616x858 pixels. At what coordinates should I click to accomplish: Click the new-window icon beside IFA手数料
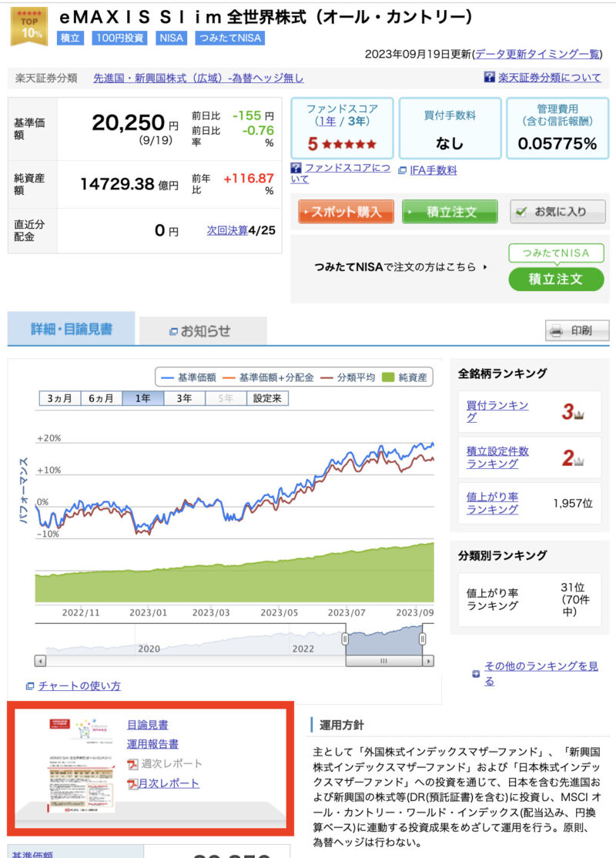[x=402, y=171]
